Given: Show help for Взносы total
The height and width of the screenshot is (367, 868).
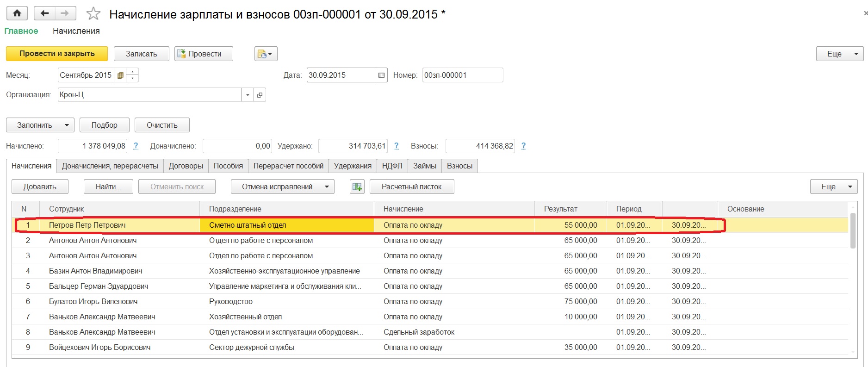Looking at the screenshot, I should (x=523, y=146).
